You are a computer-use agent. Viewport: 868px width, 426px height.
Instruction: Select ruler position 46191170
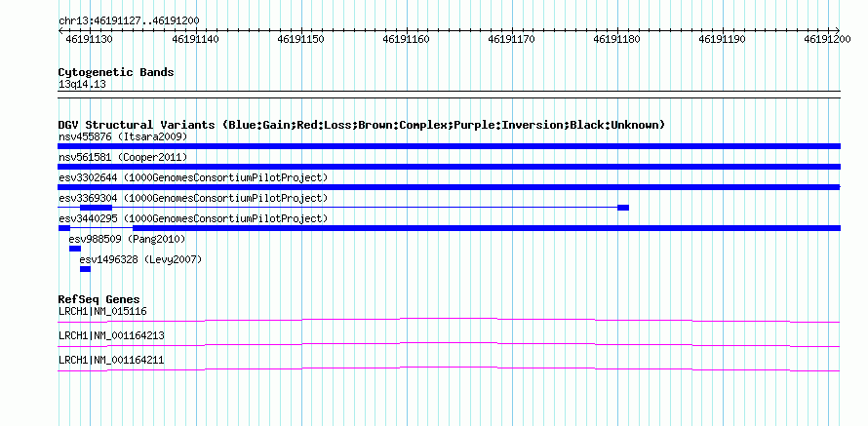pyautogui.click(x=511, y=39)
